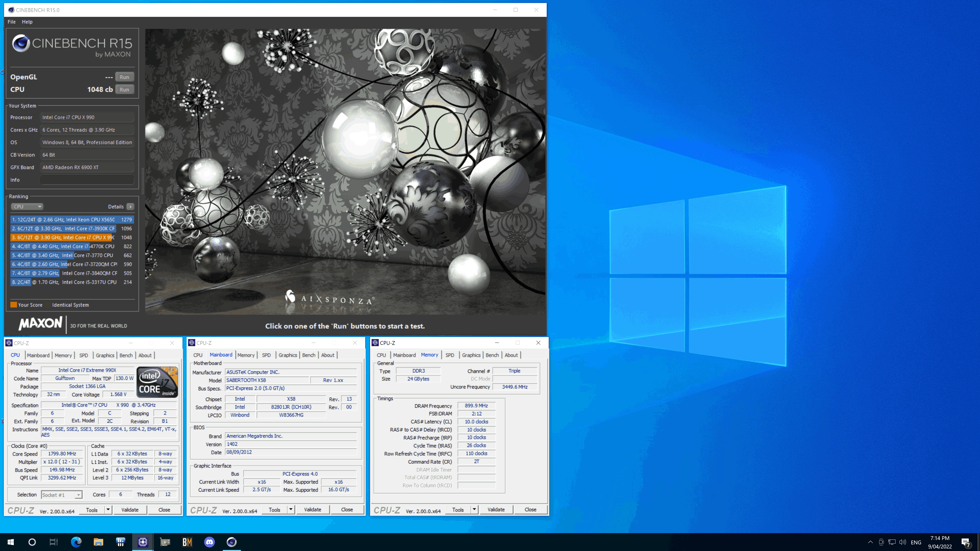This screenshot has width=980, height=551.
Task: Open About tab in right CPU-Z window
Action: click(511, 355)
